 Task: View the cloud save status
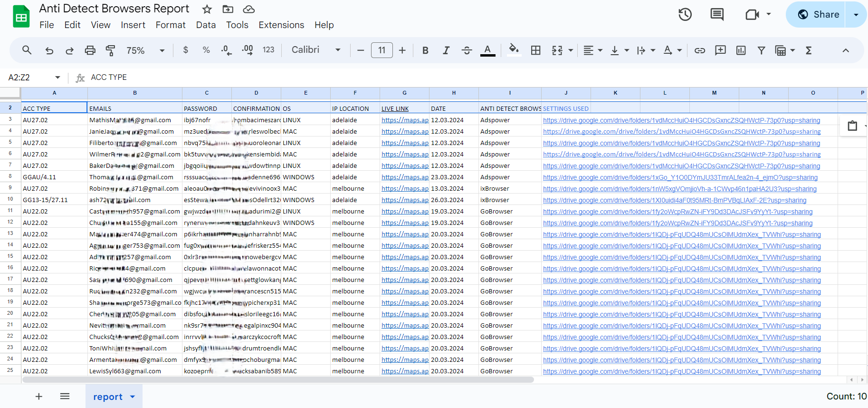coord(249,9)
